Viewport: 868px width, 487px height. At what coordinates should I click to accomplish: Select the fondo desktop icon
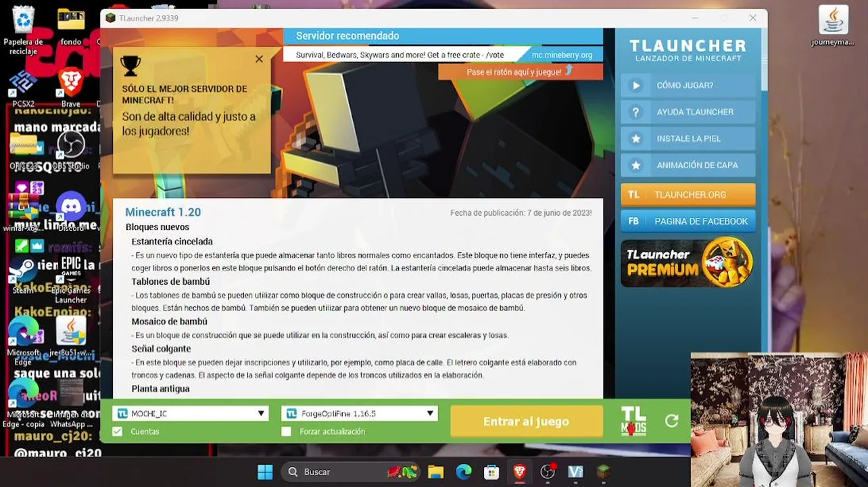[x=71, y=26]
